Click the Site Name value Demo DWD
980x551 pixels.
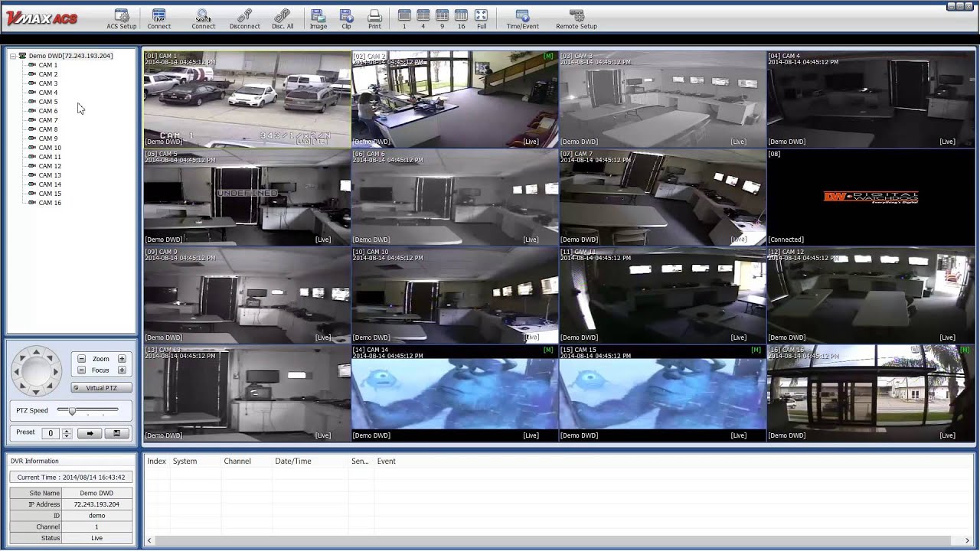click(96, 494)
